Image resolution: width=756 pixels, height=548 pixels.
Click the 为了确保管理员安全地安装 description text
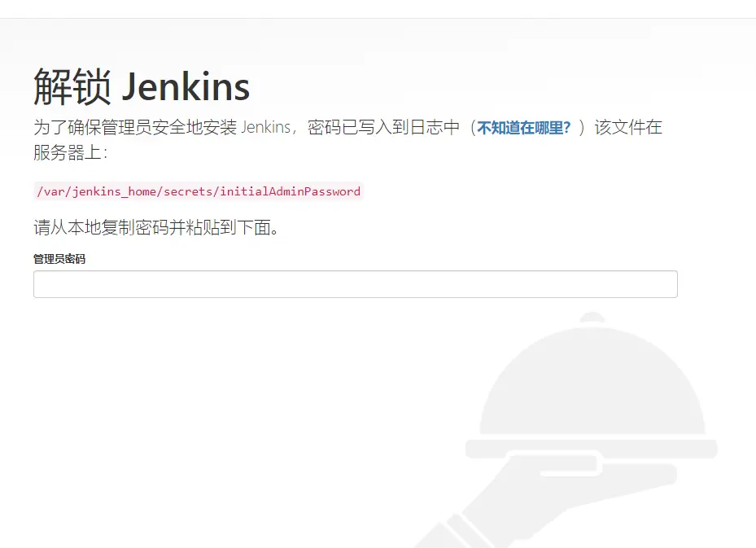(x=135, y=128)
